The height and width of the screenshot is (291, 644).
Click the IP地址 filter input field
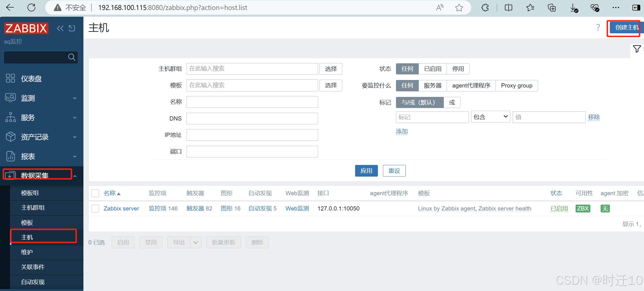click(x=252, y=135)
